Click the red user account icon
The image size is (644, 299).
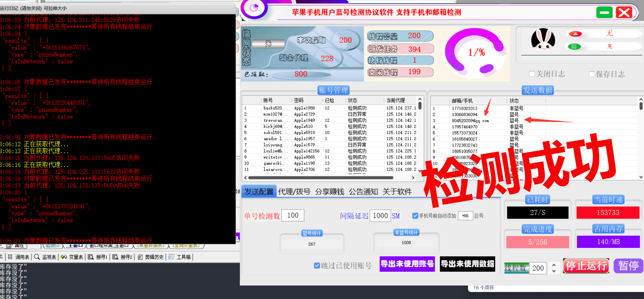pos(575,34)
